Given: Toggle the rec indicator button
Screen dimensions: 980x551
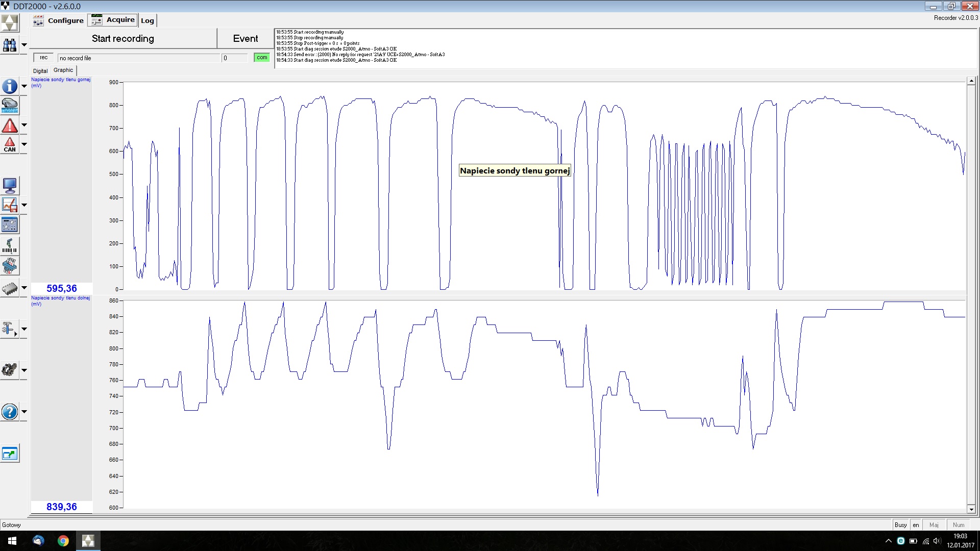Looking at the screenshot, I should (x=43, y=58).
